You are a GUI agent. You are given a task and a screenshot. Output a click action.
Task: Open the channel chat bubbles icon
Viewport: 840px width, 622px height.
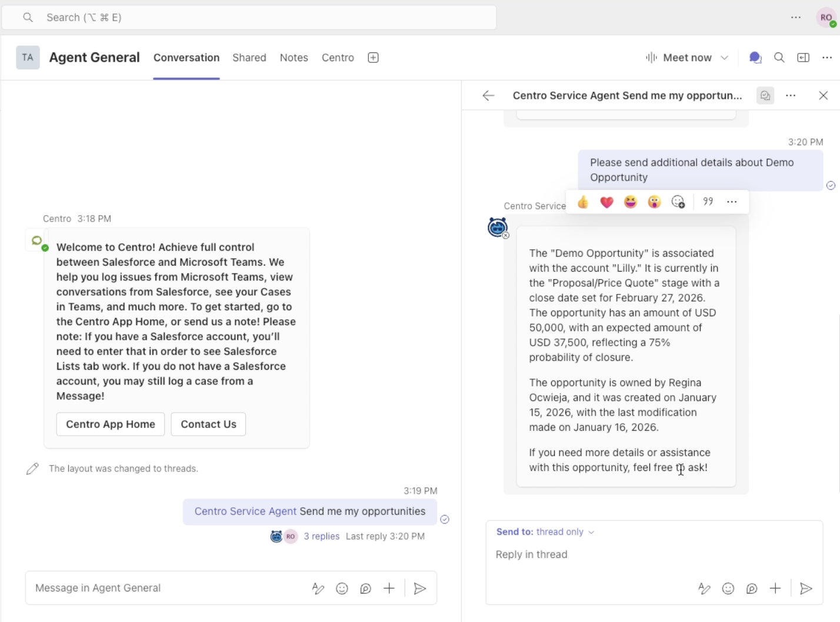(x=755, y=58)
